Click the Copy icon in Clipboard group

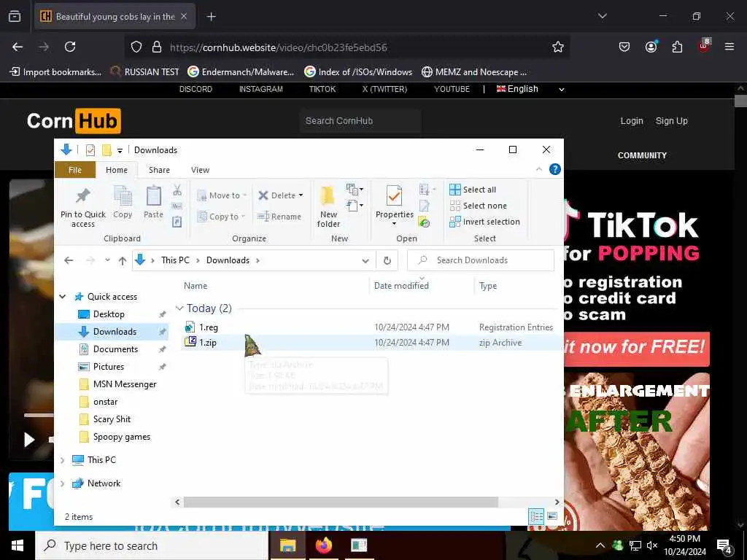(x=123, y=196)
